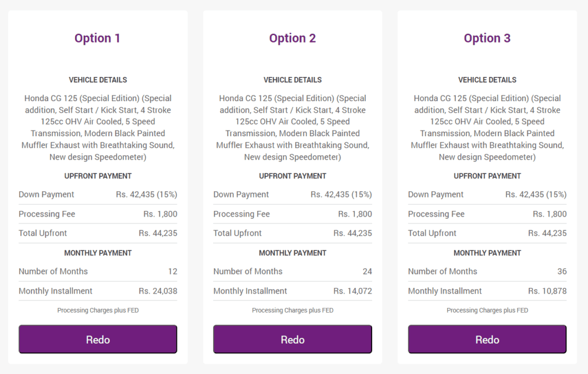The width and height of the screenshot is (588, 374).
Task: Click Monthly Installment value Rs. 14,072
Action: (x=353, y=291)
